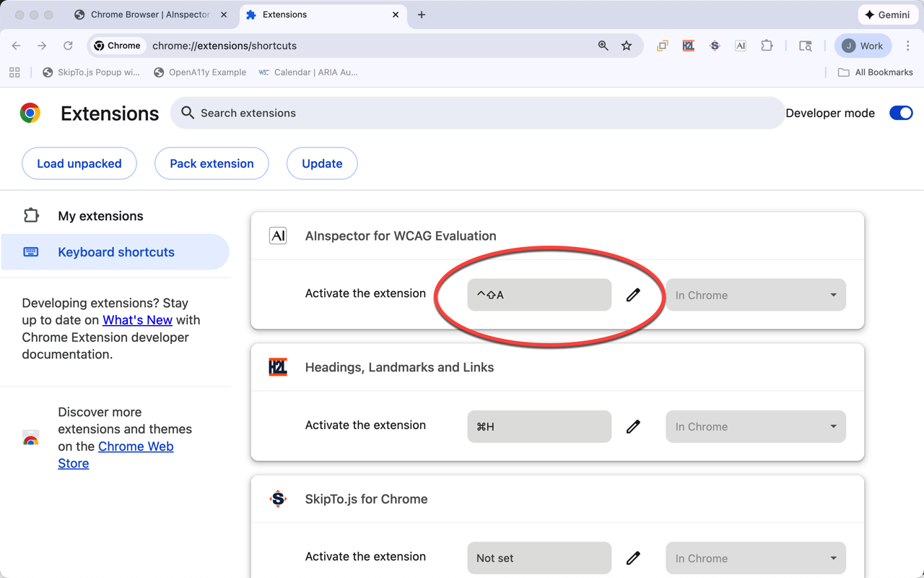Click the Pack extension button
This screenshot has width=924, height=578.
point(212,163)
